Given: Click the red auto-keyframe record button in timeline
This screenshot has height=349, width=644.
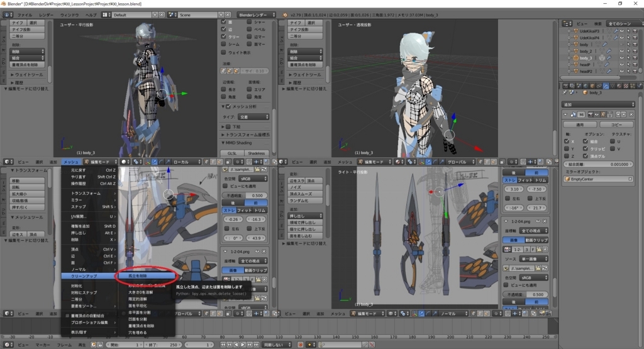Looking at the screenshot, I should click(x=300, y=345).
